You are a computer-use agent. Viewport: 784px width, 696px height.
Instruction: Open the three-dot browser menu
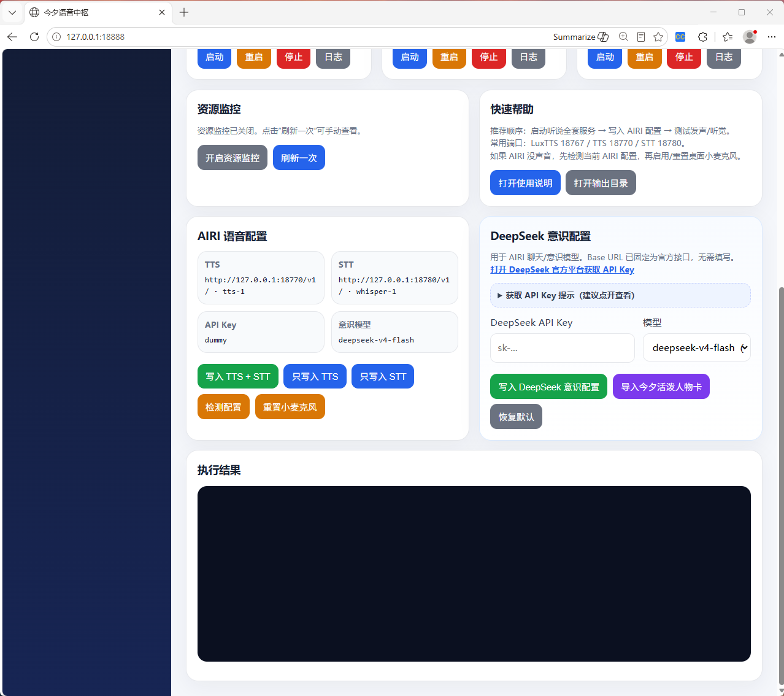772,37
